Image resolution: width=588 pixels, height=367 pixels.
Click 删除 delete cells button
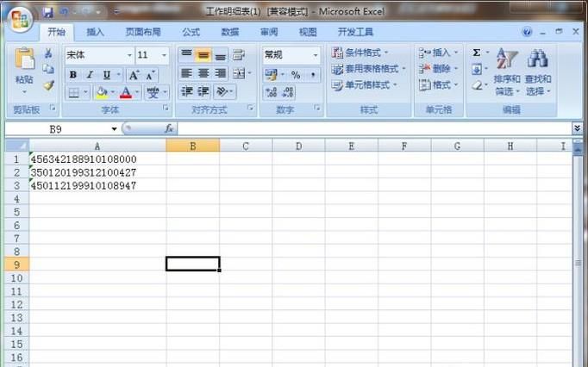(x=438, y=69)
